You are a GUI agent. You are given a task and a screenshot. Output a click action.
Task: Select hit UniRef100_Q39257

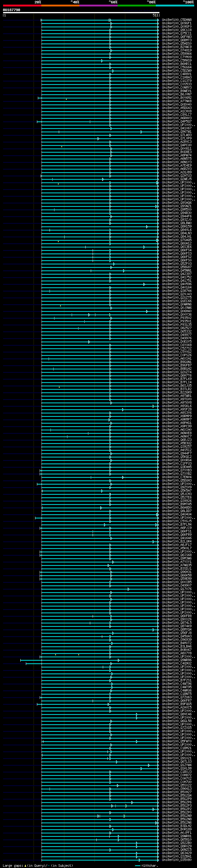tap(177, 446)
